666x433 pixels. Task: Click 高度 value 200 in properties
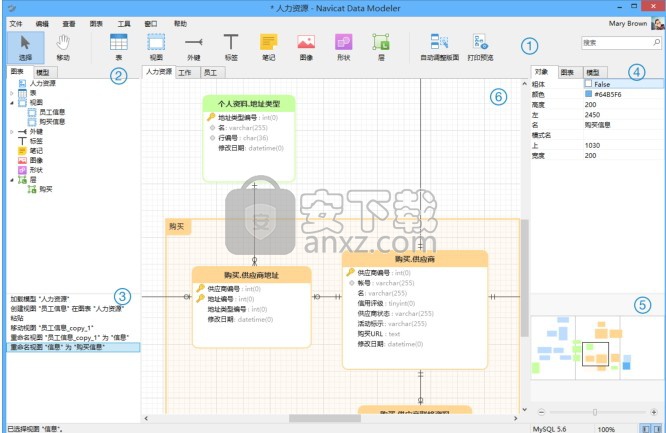pyautogui.click(x=590, y=105)
